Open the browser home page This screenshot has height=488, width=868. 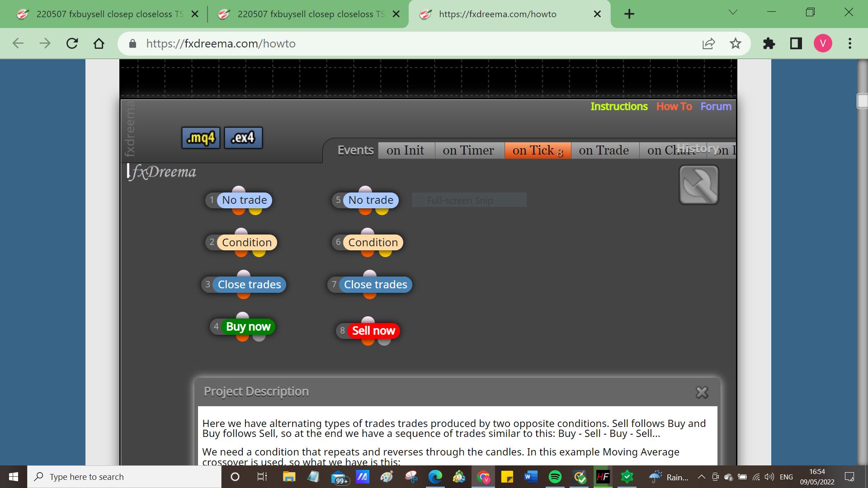point(99,43)
